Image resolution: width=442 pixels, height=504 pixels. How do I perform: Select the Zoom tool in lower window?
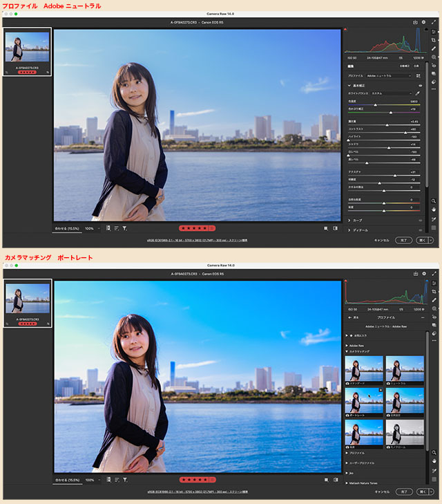click(433, 452)
